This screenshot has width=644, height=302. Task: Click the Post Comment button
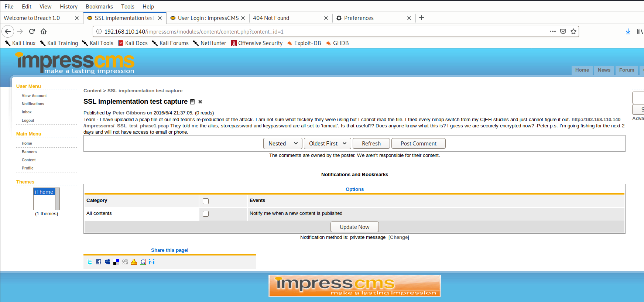coord(418,143)
